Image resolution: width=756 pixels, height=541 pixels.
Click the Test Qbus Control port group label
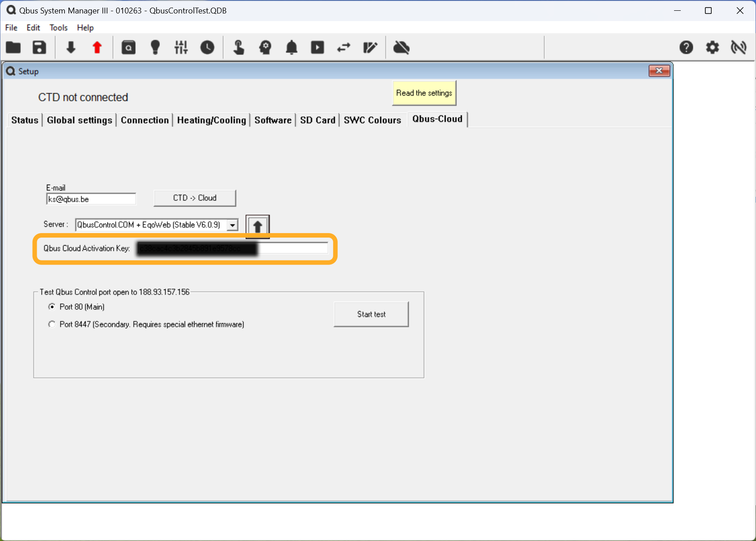coord(115,292)
